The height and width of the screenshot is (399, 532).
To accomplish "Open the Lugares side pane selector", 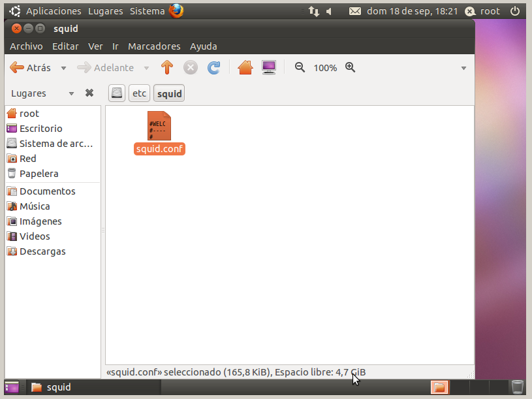I will click(x=42, y=93).
